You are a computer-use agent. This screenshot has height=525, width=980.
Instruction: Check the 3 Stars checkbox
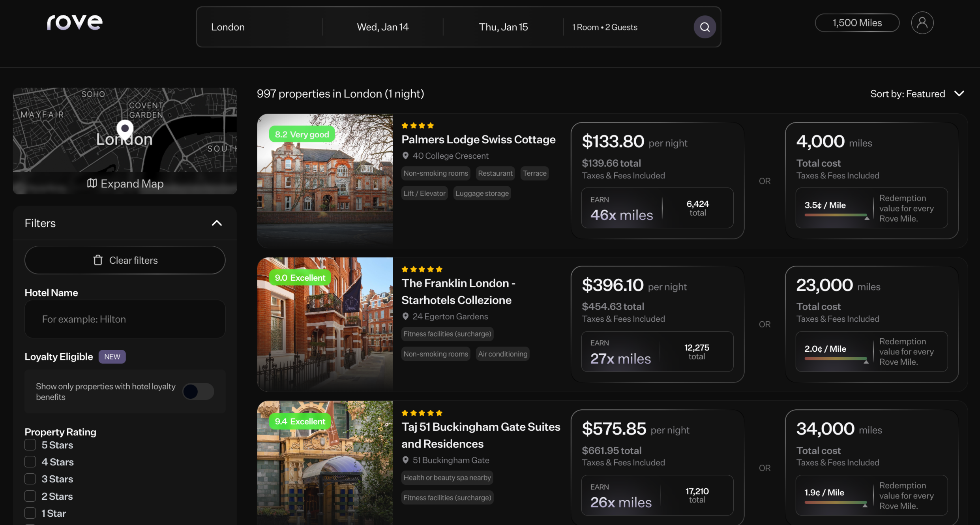pos(30,479)
